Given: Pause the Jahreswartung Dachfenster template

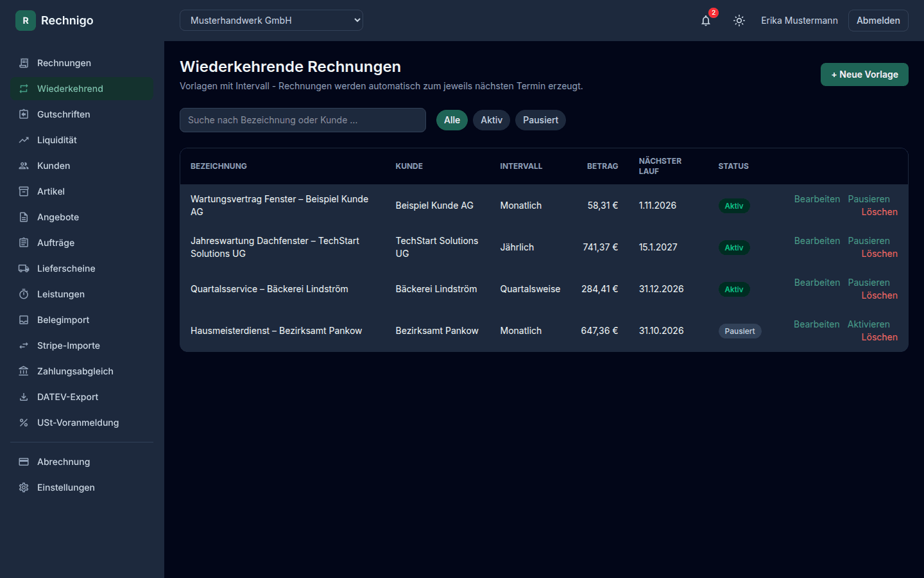Looking at the screenshot, I should click(869, 241).
